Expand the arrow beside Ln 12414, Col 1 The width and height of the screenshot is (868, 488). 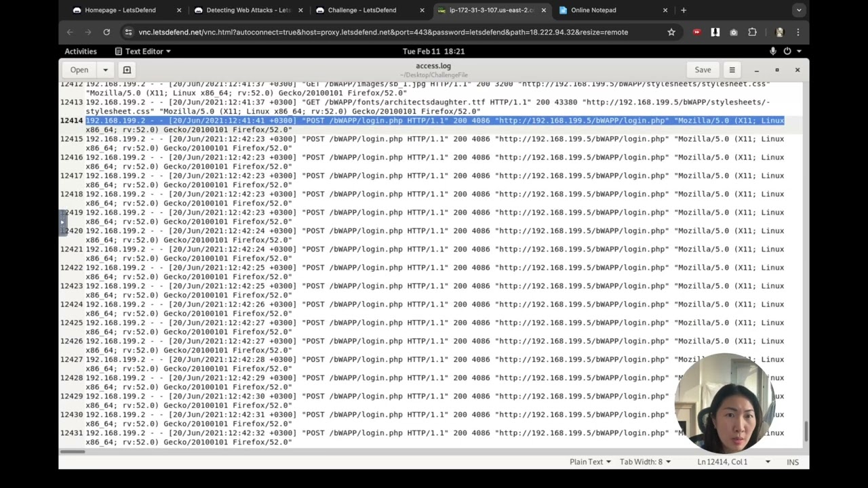(768, 462)
